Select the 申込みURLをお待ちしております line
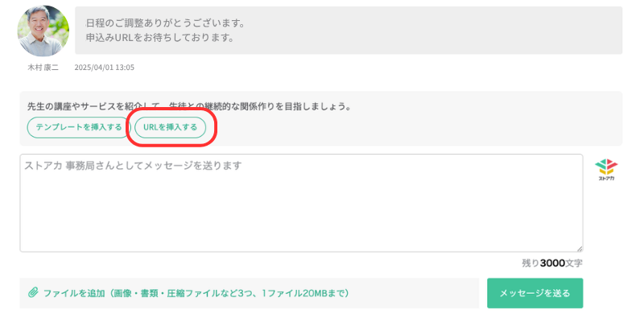The width and height of the screenshot is (644, 322). tap(159, 38)
